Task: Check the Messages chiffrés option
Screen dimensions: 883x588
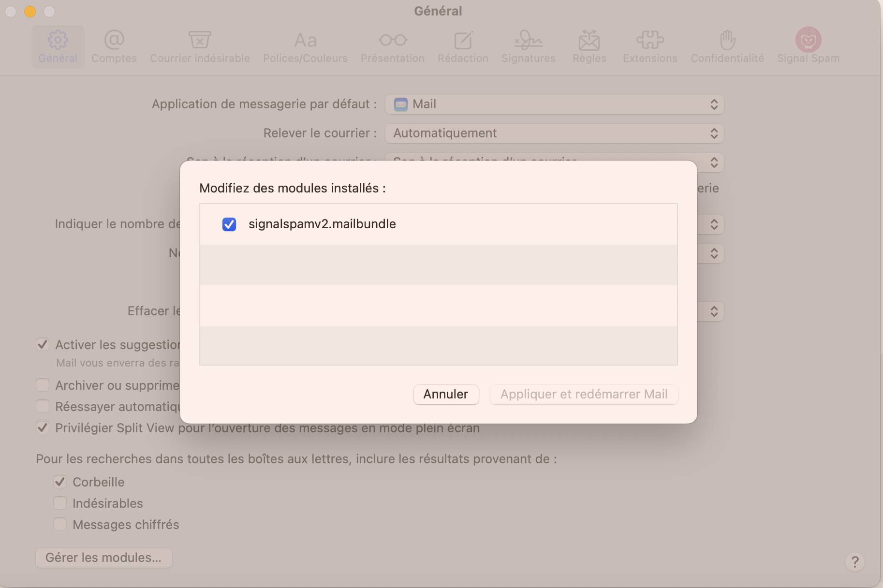Action: tap(60, 525)
